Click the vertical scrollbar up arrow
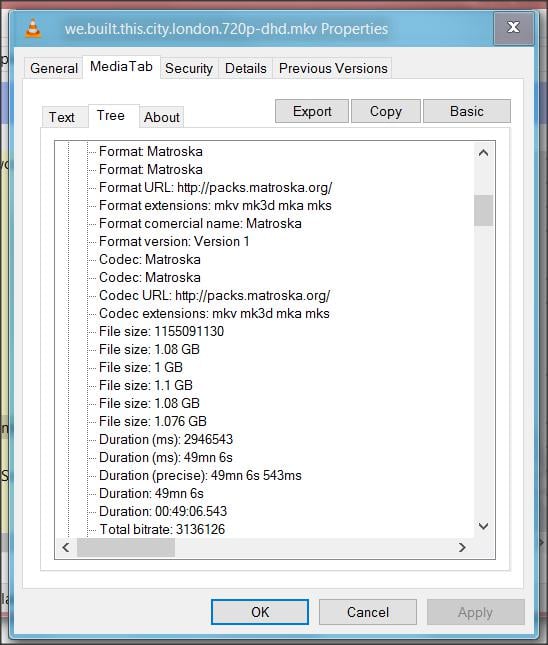The width and height of the screenshot is (548, 645). tap(483, 153)
